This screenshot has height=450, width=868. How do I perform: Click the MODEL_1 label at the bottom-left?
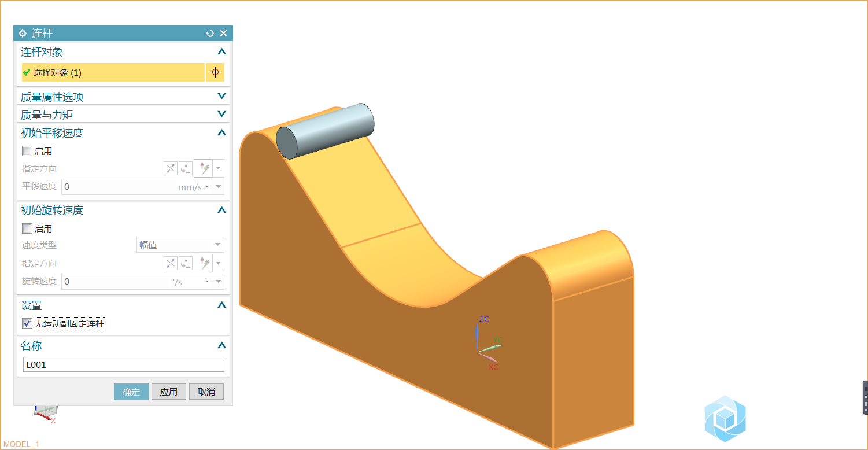point(21,444)
